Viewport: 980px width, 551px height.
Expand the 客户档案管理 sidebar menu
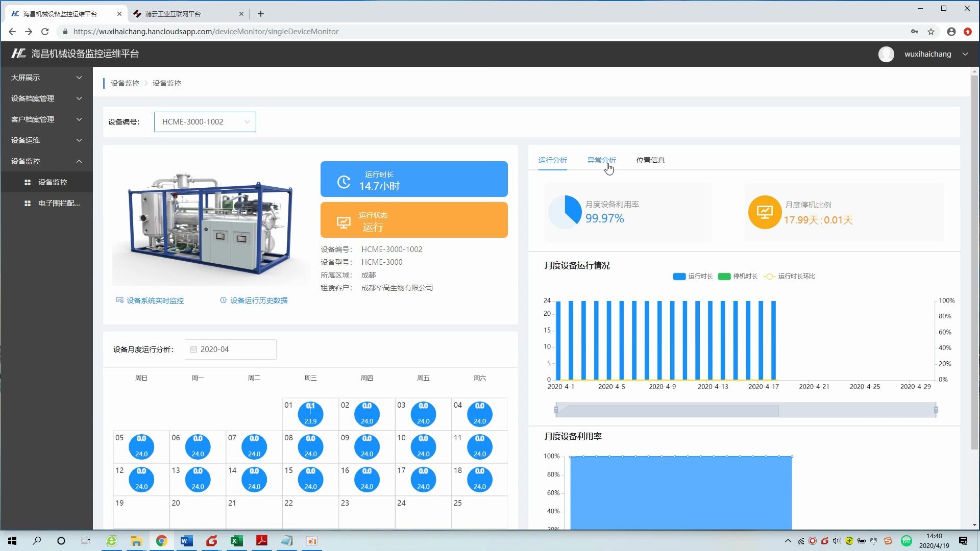tap(46, 119)
